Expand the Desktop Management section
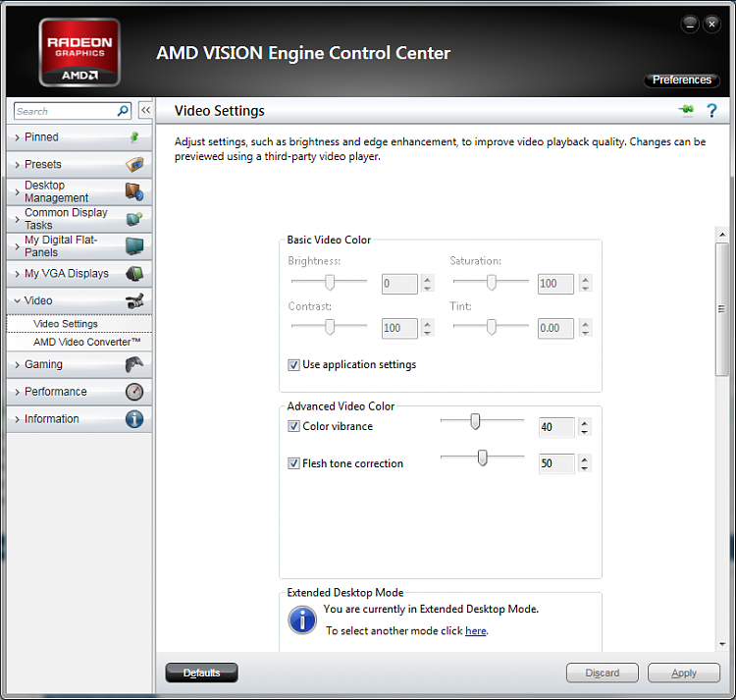Viewport: 736px width, 700px height. coord(79,191)
